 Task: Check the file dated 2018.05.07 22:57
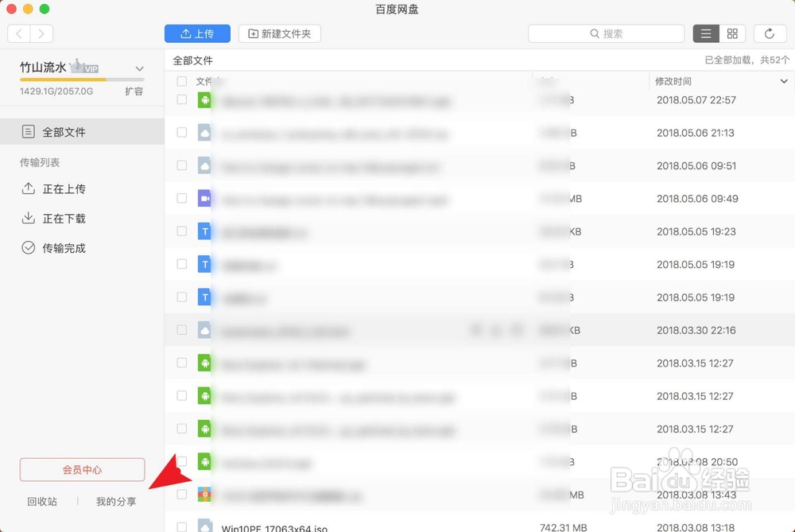[x=181, y=99]
